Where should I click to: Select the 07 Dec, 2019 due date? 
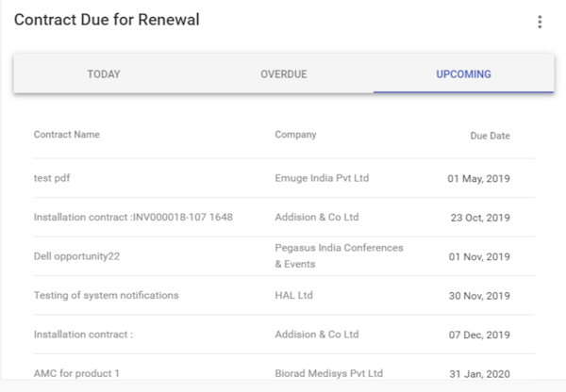click(478, 335)
